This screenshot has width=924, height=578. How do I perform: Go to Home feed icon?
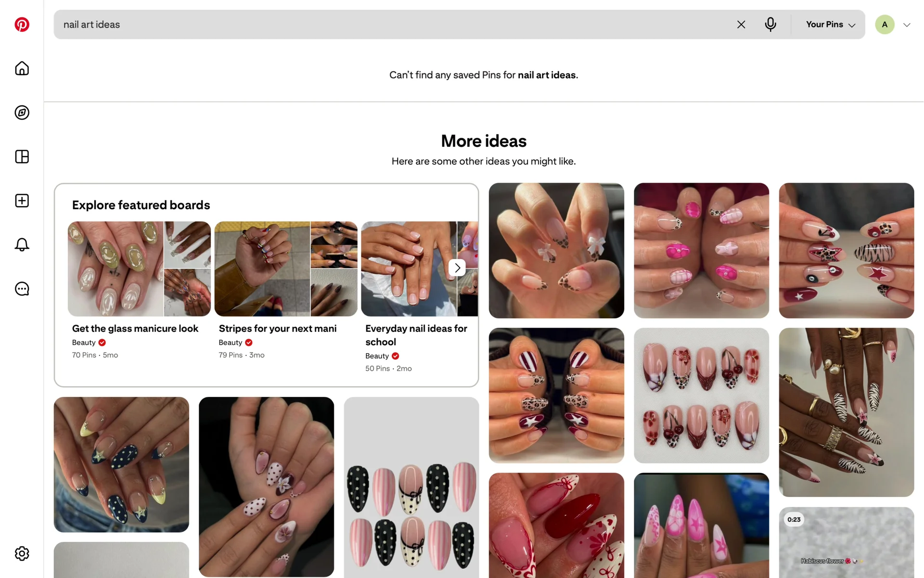(22, 68)
